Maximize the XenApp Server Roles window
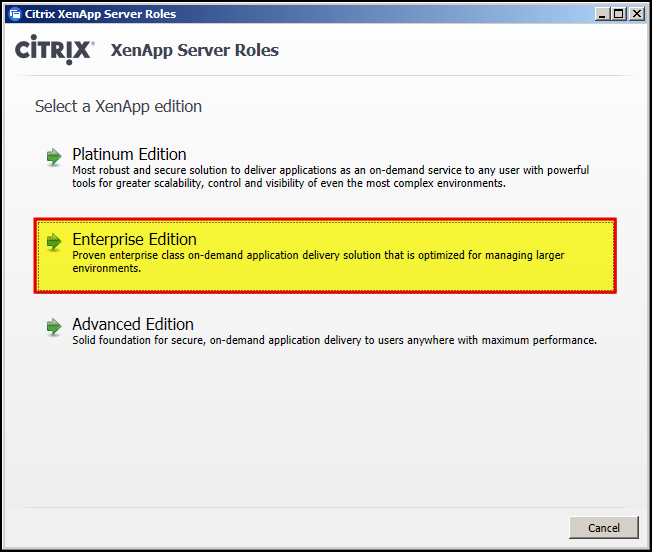 pyautogui.click(x=619, y=14)
